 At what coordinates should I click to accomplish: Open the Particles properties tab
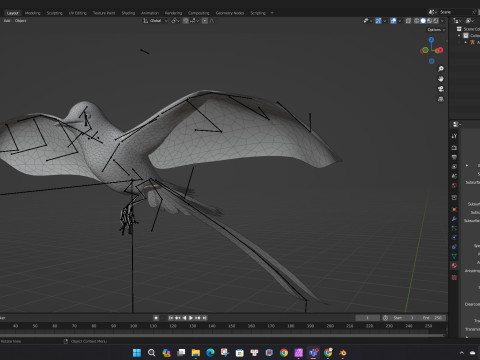pyautogui.click(x=454, y=228)
